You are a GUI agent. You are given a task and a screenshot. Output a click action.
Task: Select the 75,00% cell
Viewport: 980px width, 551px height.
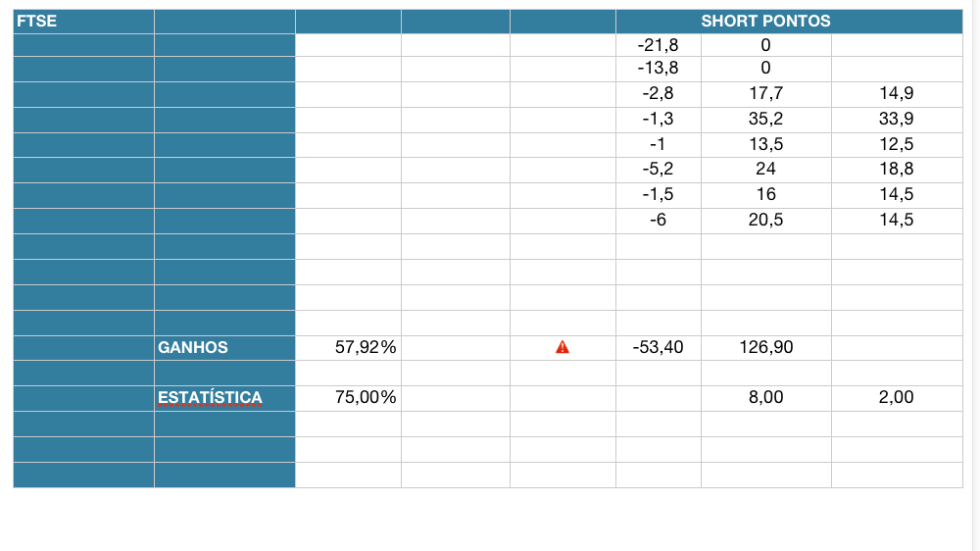point(348,398)
